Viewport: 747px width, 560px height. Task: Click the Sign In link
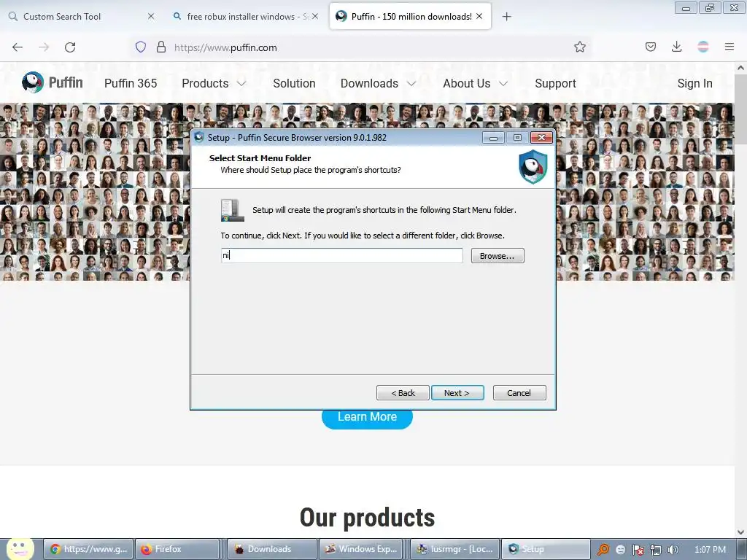[694, 83]
